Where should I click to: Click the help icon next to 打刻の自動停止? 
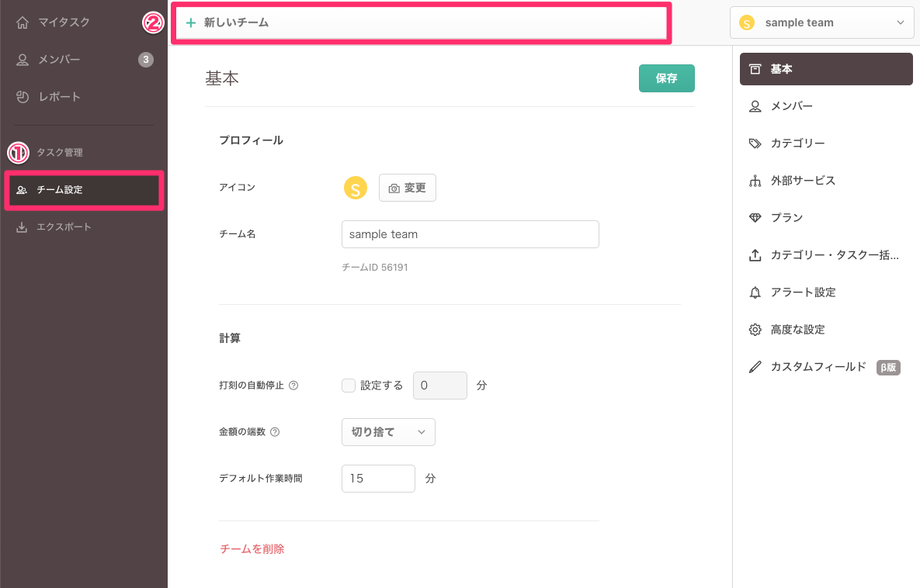293,386
